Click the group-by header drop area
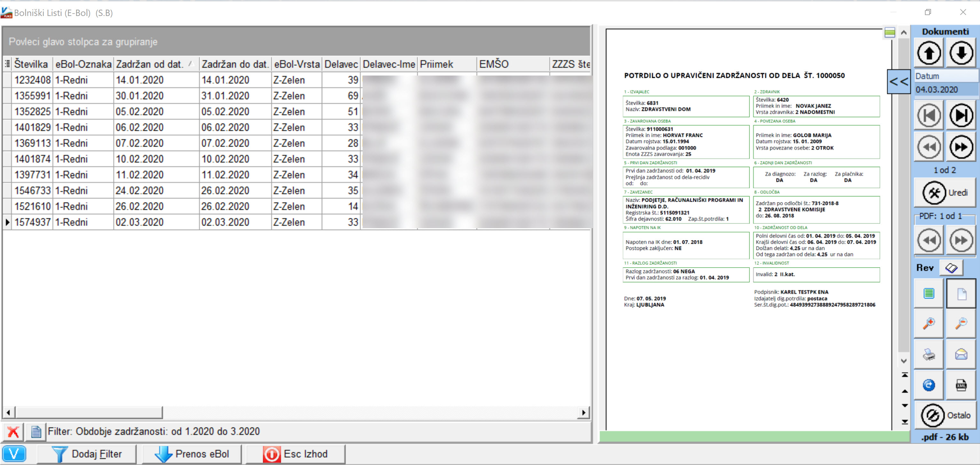980x465 pixels. pyautogui.click(x=296, y=42)
